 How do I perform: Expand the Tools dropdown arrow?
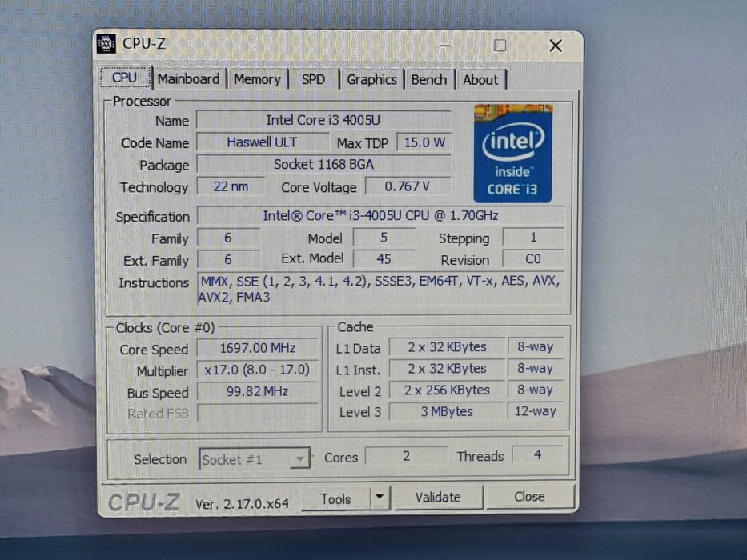[380, 497]
